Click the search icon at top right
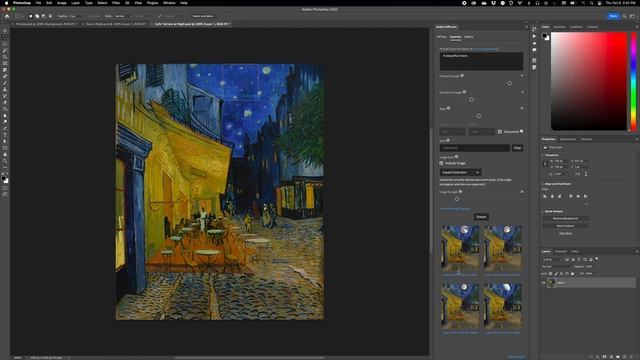The height and width of the screenshot is (360, 640). pos(624,16)
